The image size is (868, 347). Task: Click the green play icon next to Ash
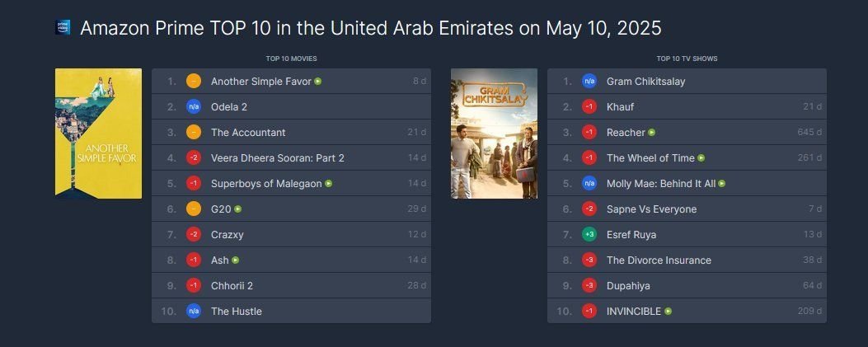(x=236, y=260)
